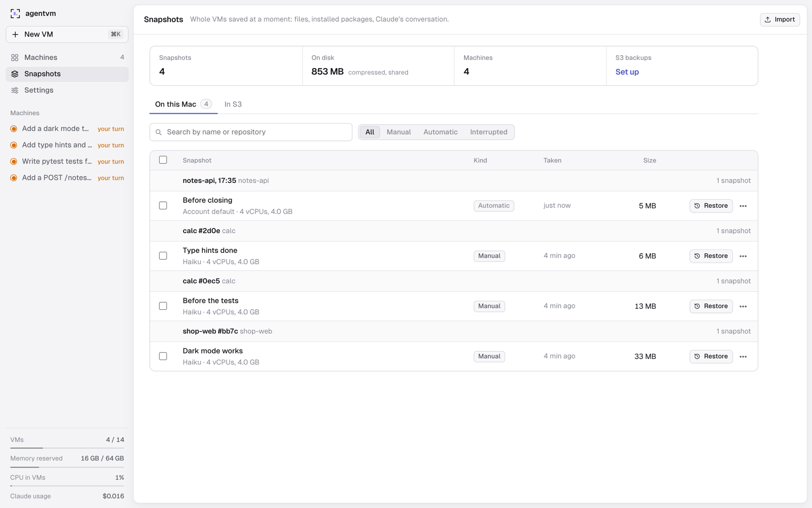Open more options for Type hints done
812x508 pixels.
click(x=743, y=256)
